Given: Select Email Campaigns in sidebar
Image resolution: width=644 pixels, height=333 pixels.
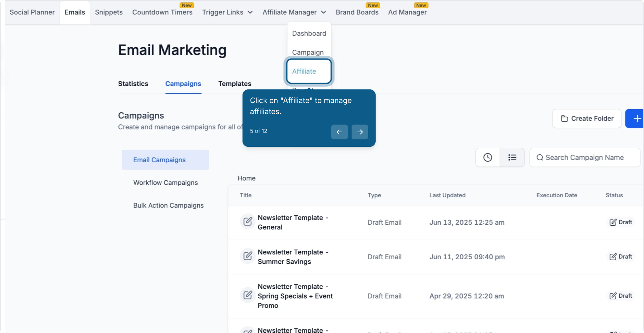Looking at the screenshot, I should pos(165,160).
